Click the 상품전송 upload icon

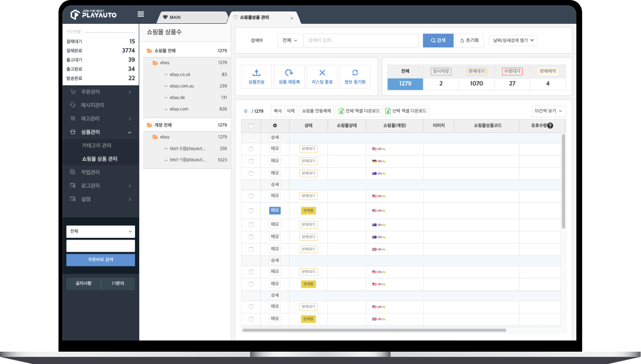tap(256, 73)
